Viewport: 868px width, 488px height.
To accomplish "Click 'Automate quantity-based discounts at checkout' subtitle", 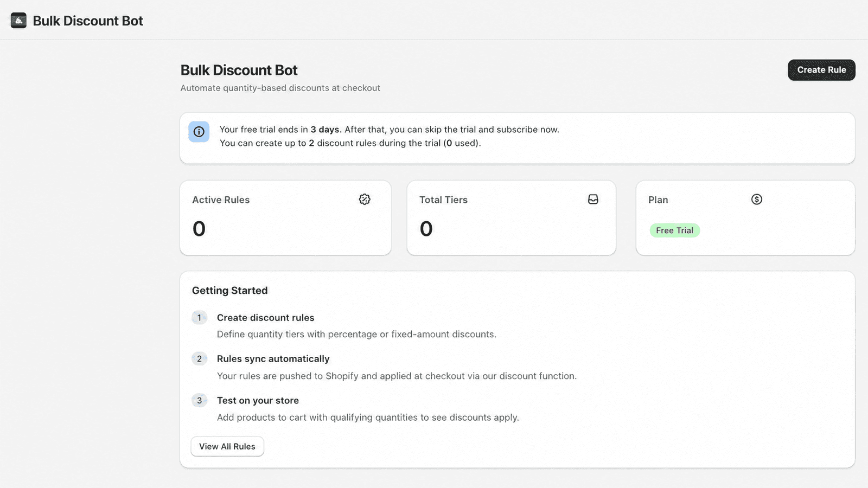I will click(x=280, y=88).
